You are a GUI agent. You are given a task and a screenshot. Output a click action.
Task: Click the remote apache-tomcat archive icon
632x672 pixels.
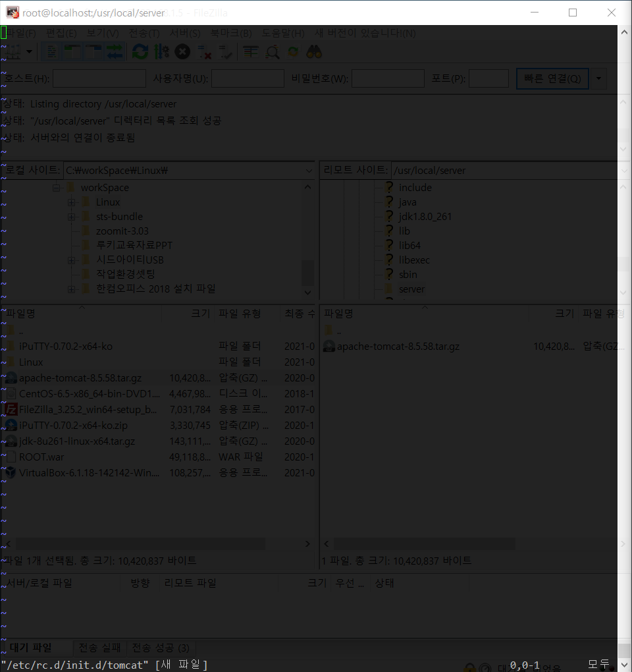pyautogui.click(x=329, y=347)
